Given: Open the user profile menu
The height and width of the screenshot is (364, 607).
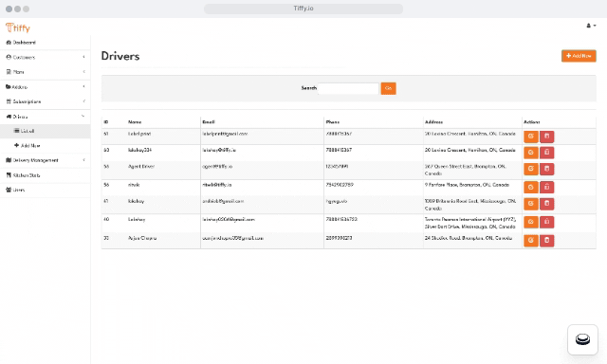Looking at the screenshot, I should 591,26.
